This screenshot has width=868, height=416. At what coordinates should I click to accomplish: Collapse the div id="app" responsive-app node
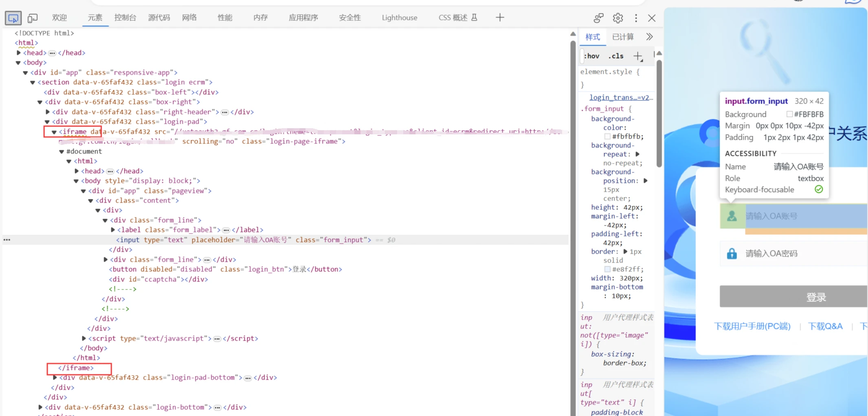tap(26, 73)
